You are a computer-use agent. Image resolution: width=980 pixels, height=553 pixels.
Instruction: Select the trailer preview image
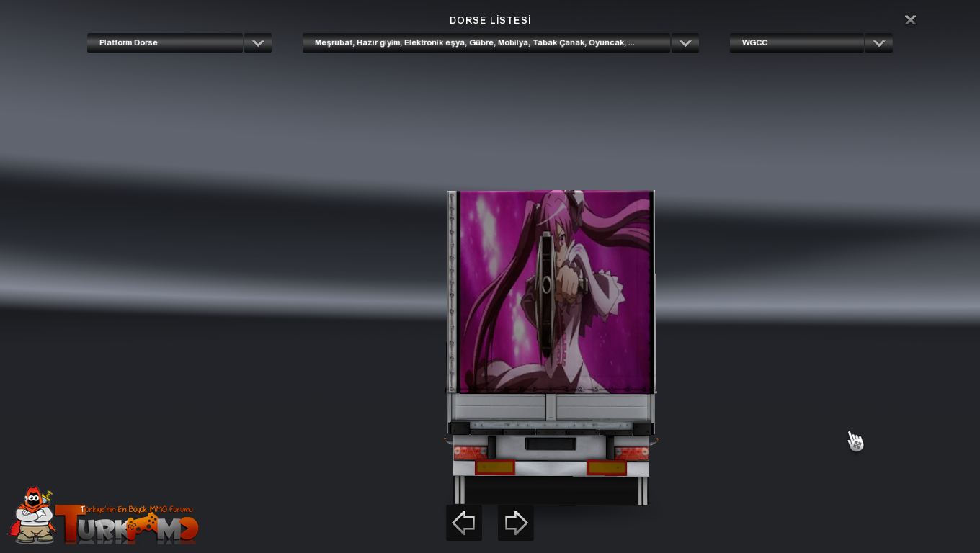(551, 347)
